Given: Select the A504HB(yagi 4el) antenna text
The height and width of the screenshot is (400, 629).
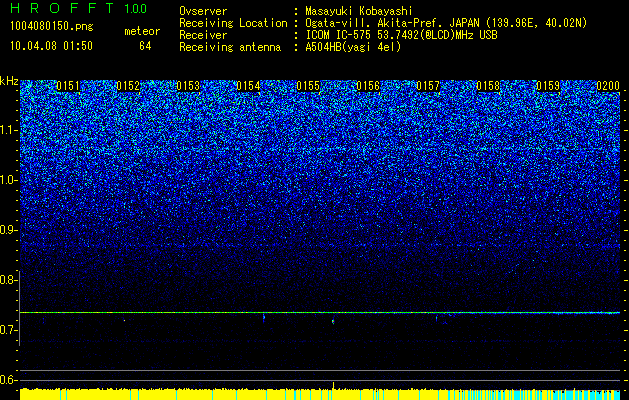Looking at the screenshot, I should coord(353,47).
